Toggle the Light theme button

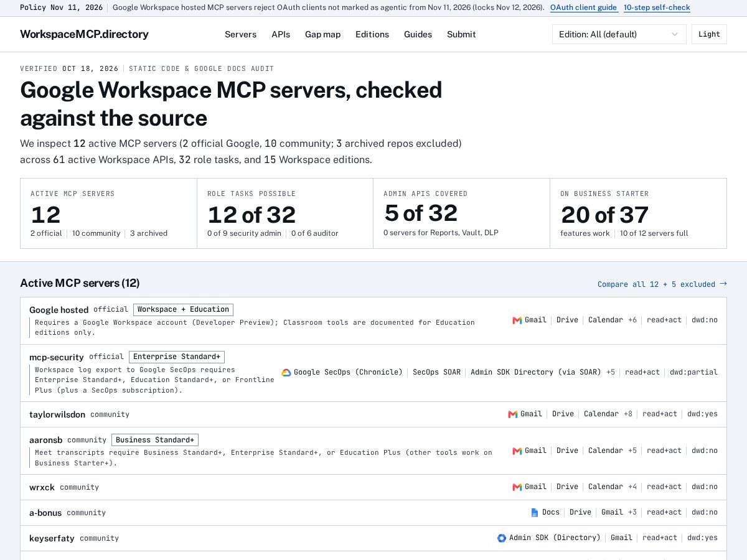point(709,34)
